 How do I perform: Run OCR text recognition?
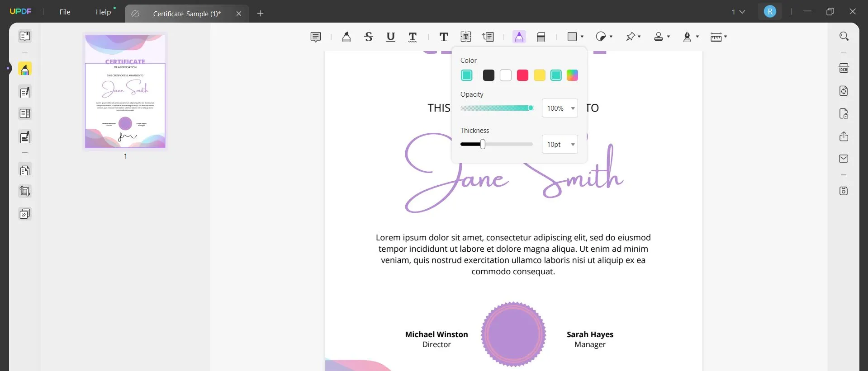[844, 68]
